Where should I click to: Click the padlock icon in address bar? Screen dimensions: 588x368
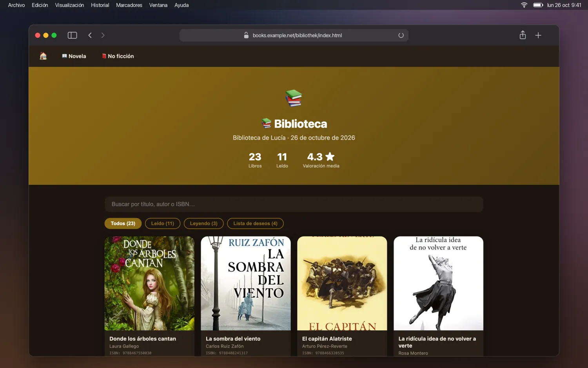(246, 35)
